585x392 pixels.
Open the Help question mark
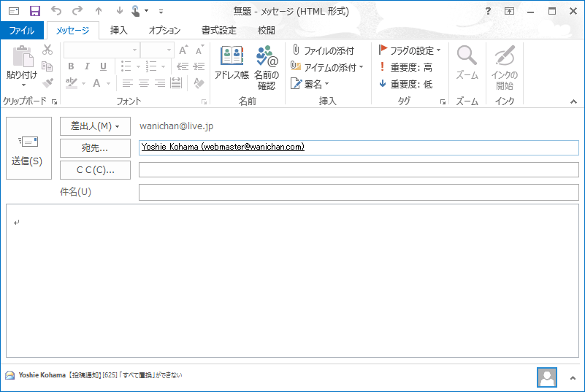click(488, 11)
